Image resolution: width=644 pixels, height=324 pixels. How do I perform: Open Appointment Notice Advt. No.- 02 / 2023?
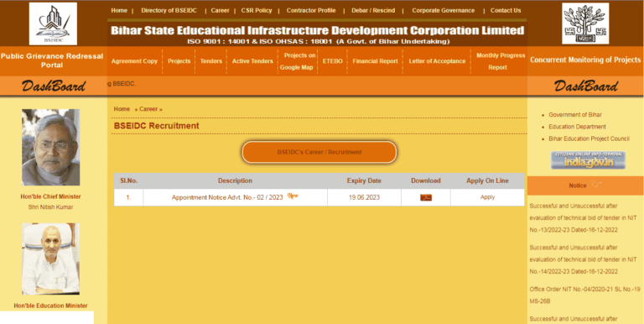pyautogui.click(x=227, y=197)
